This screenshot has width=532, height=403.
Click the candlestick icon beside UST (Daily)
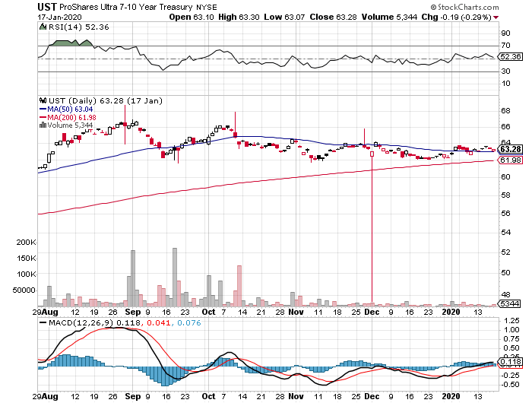[43, 100]
